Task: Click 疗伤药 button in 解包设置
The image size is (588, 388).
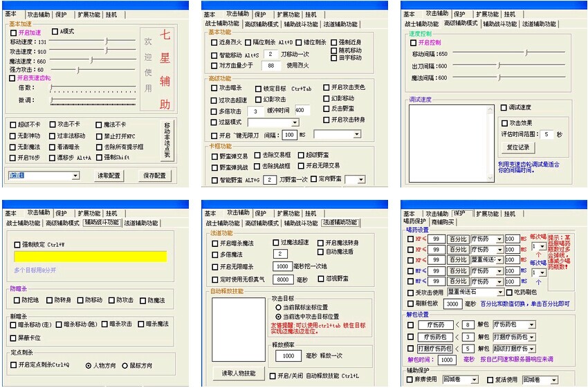Action: 434,325
